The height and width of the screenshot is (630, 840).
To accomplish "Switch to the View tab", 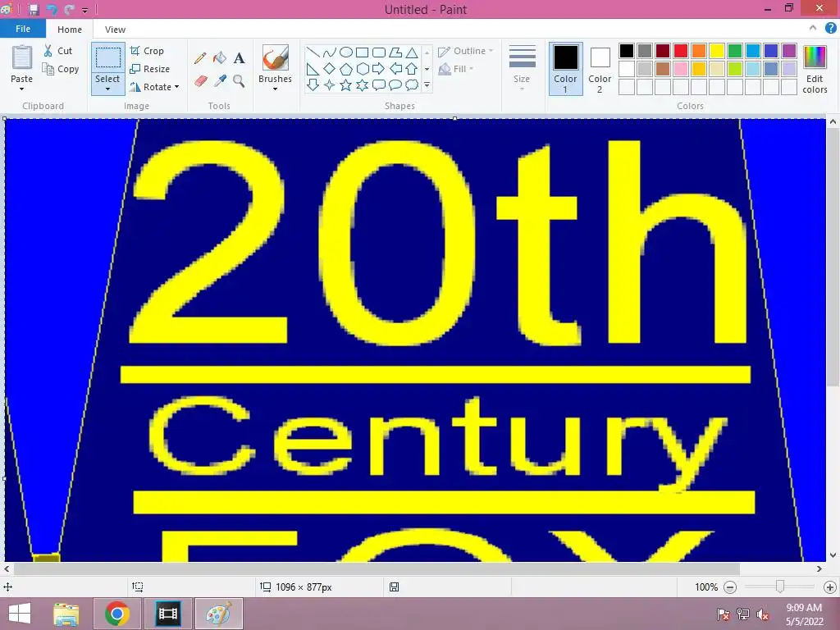I will (115, 30).
